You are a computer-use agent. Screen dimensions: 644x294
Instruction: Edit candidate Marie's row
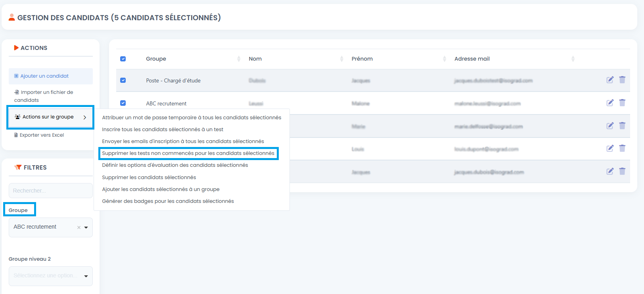tap(610, 126)
